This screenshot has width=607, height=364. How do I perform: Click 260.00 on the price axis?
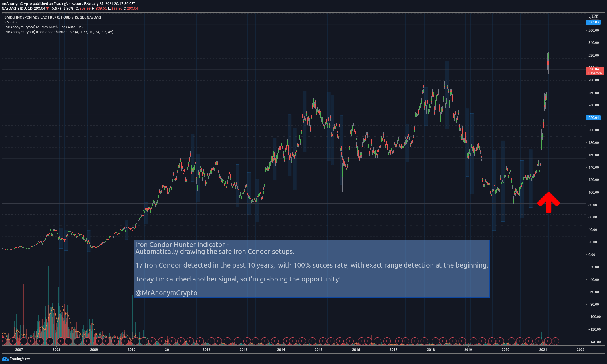pos(594,93)
